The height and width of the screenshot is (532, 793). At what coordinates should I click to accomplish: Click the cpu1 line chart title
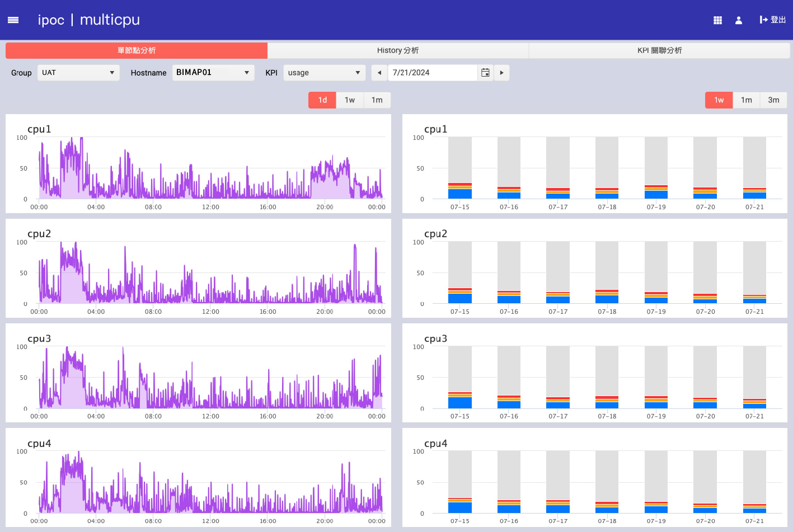(39, 129)
